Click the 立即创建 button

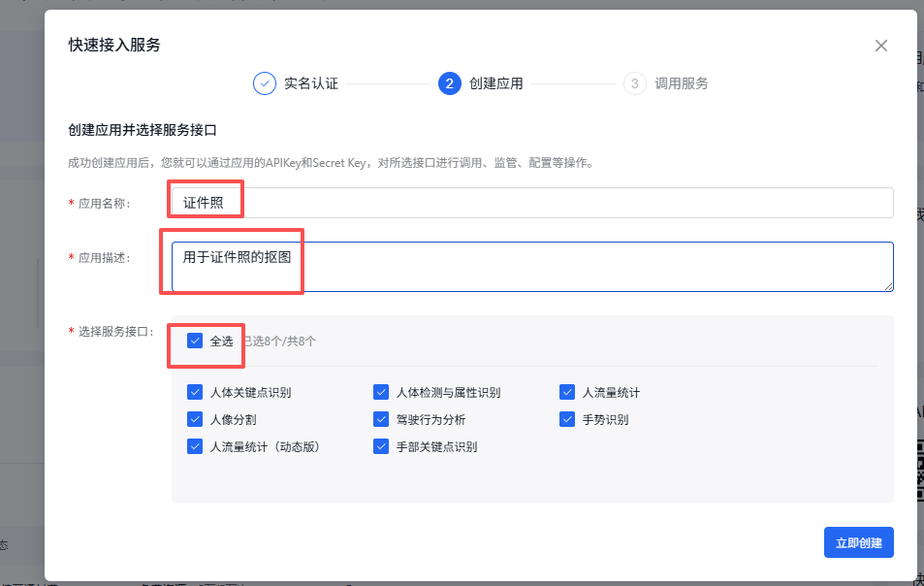(x=859, y=542)
